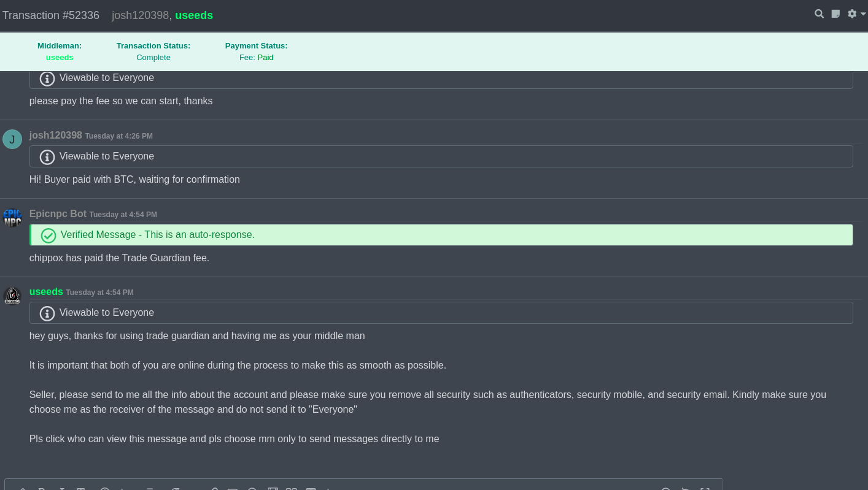This screenshot has height=490, width=868.
Task: Open josh120398's profile from the transaction header
Action: pyautogui.click(x=140, y=15)
